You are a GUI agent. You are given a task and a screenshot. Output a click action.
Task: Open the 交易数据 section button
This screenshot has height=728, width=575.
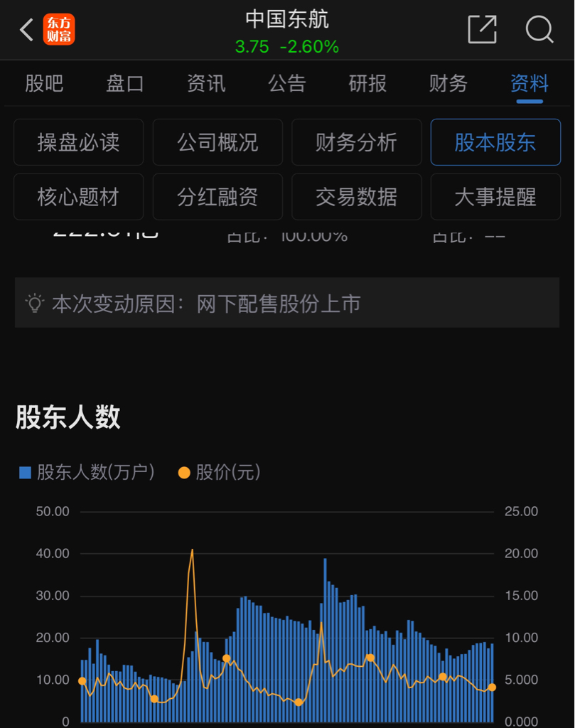[356, 197]
